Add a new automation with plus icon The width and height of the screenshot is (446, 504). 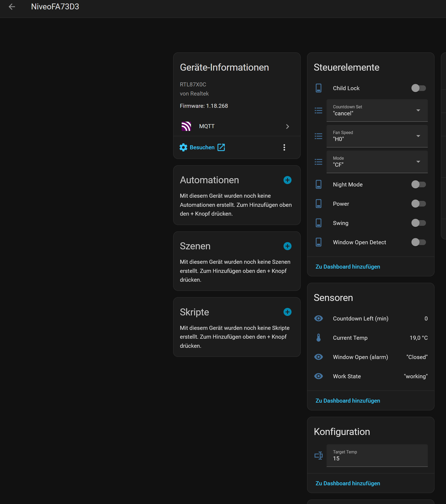287,180
